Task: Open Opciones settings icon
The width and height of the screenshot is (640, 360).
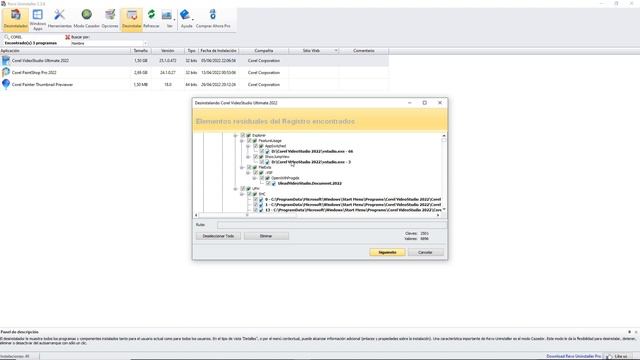Action: click(x=110, y=19)
